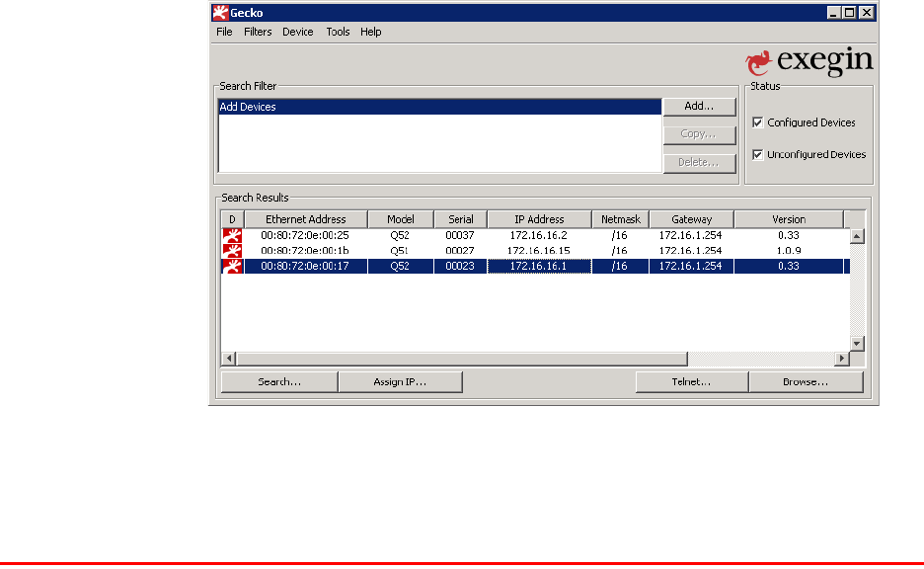Click the Copy... filter button
924x569 pixels.
[x=700, y=134]
